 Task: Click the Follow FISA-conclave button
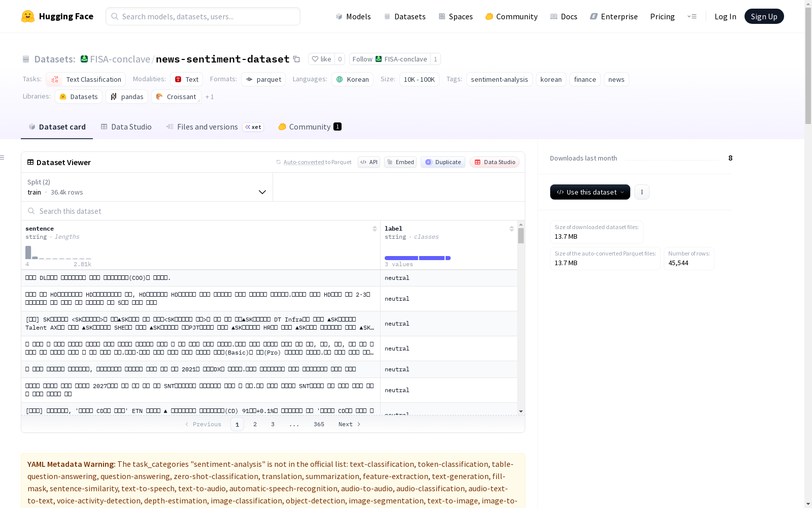click(x=390, y=59)
